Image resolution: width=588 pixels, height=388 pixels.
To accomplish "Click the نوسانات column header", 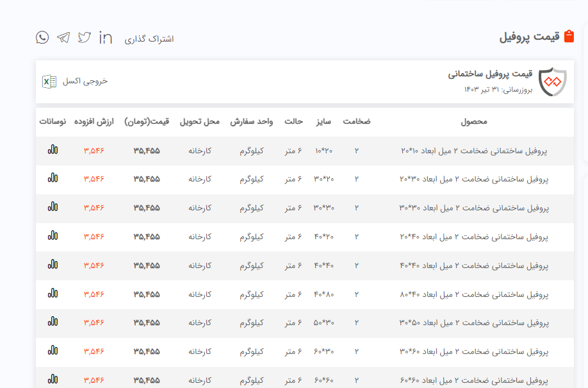I will coord(53,121).
